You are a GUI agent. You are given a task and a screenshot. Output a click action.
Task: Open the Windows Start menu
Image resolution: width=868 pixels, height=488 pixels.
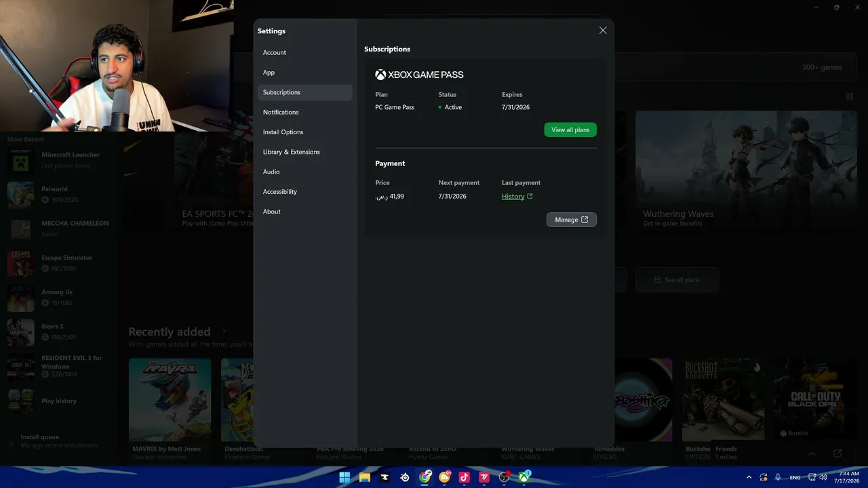344,477
